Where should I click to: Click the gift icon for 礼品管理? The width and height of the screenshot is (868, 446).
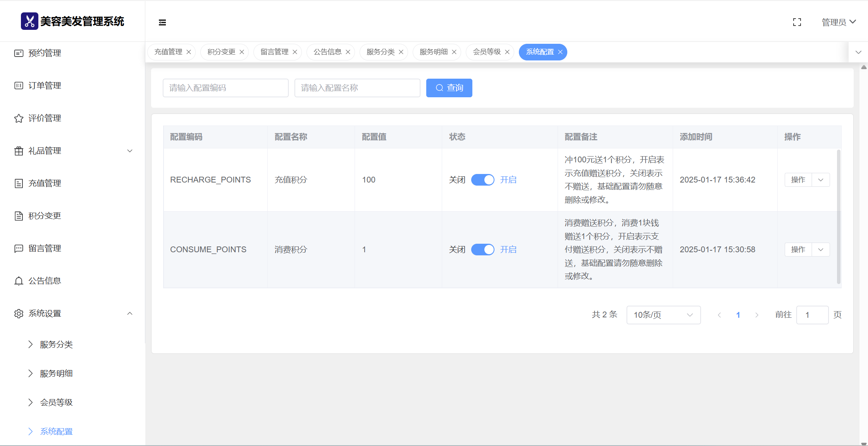[19, 151]
